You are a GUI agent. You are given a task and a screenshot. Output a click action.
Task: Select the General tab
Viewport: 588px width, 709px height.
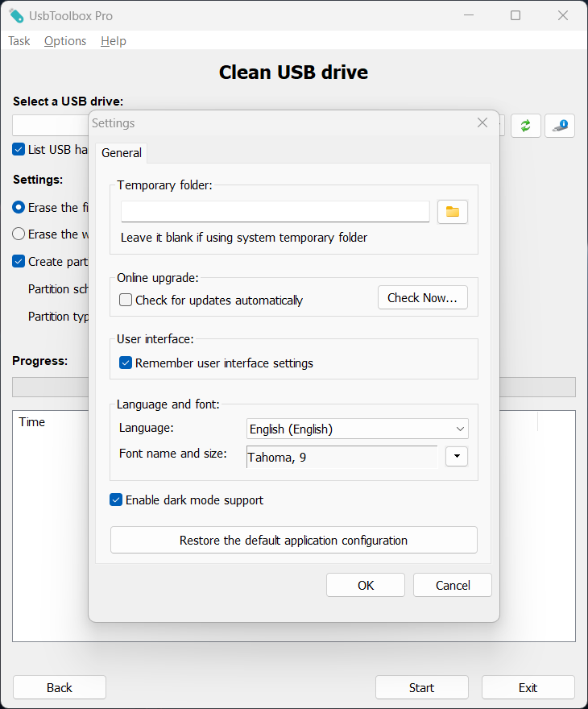[122, 153]
